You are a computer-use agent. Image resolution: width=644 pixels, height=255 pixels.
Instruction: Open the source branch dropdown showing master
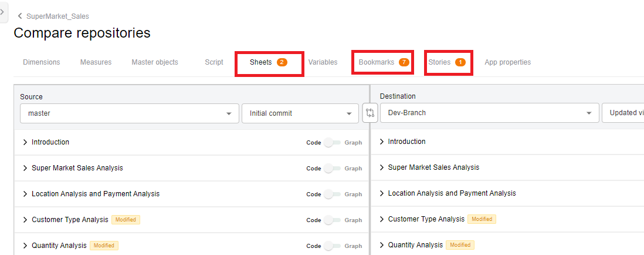pyautogui.click(x=129, y=113)
